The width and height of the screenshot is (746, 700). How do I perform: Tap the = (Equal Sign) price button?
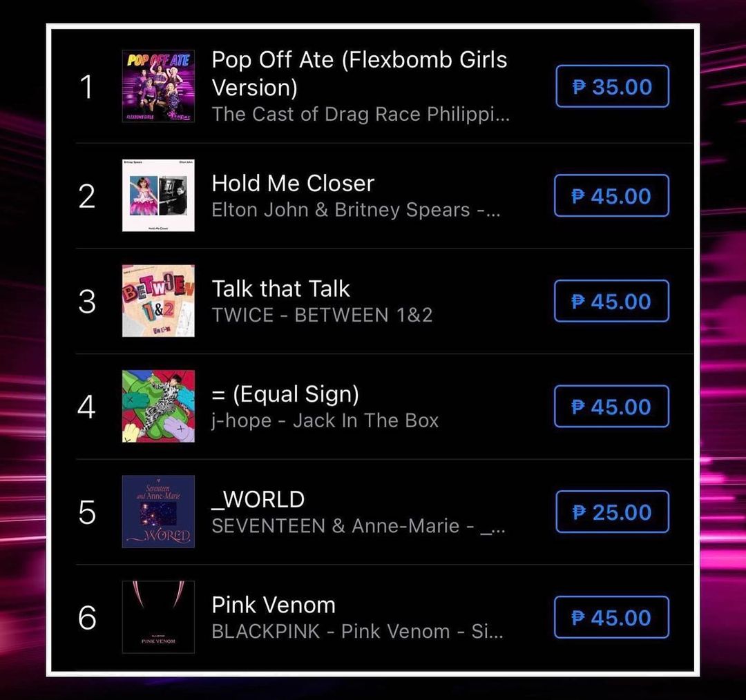click(x=611, y=407)
